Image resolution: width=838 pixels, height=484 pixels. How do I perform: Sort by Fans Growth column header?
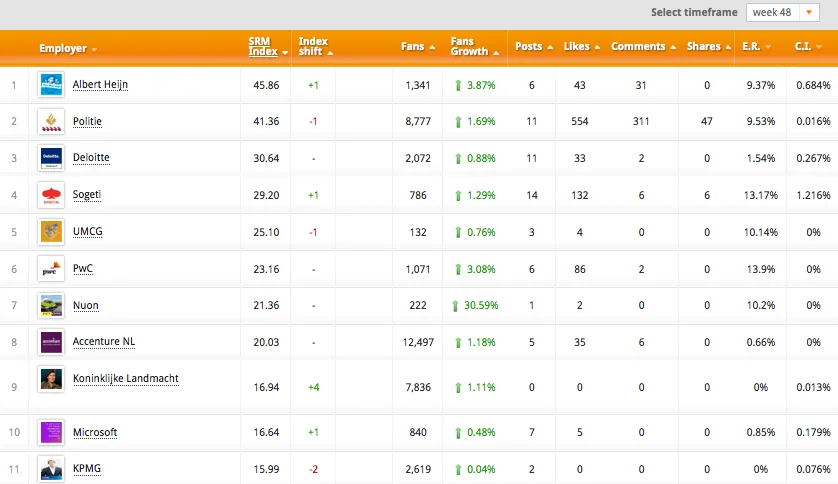tap(475, 46)
